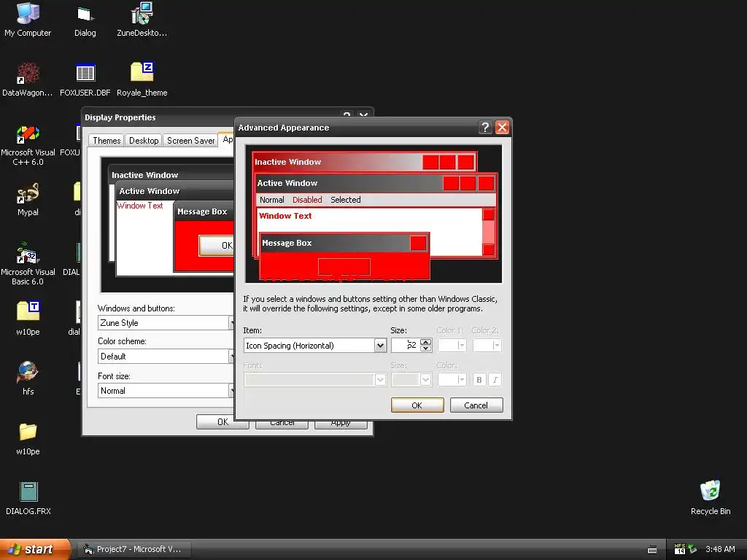Click the network tray icon beside the clock
Viewport: 747px width, 560px height.
click(x=692, y=549)
